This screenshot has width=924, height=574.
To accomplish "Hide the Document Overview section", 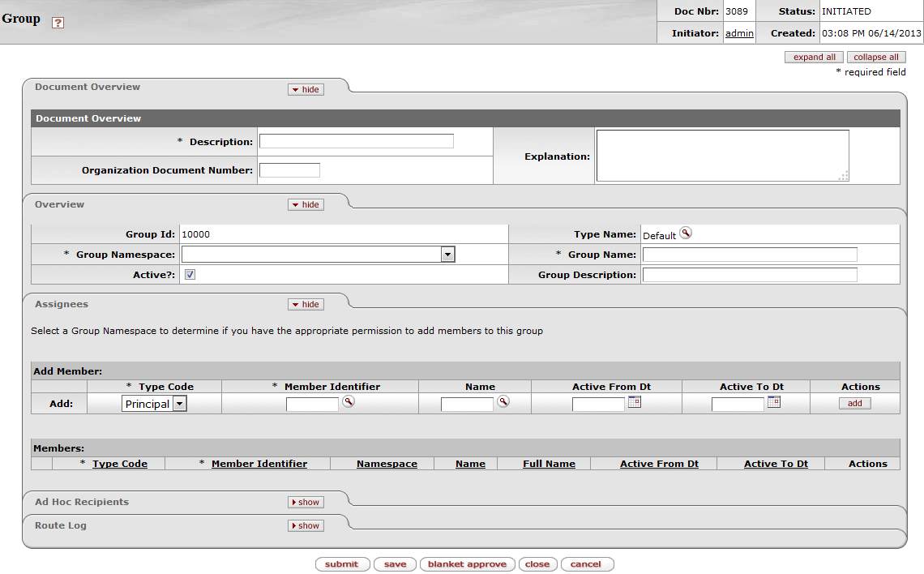I will click(x=306, y=90).
